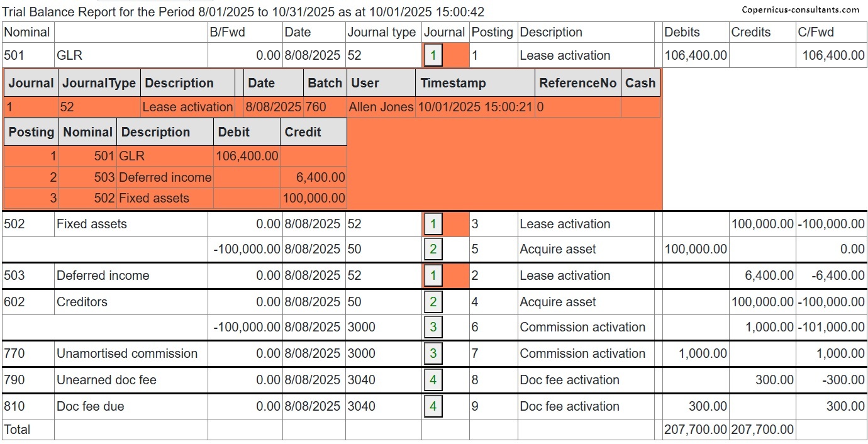Viewport: 868px width, 444px height.
Task: Open journal 2 in Creditors Acquire asset row
Action: (x=433, y=302)
